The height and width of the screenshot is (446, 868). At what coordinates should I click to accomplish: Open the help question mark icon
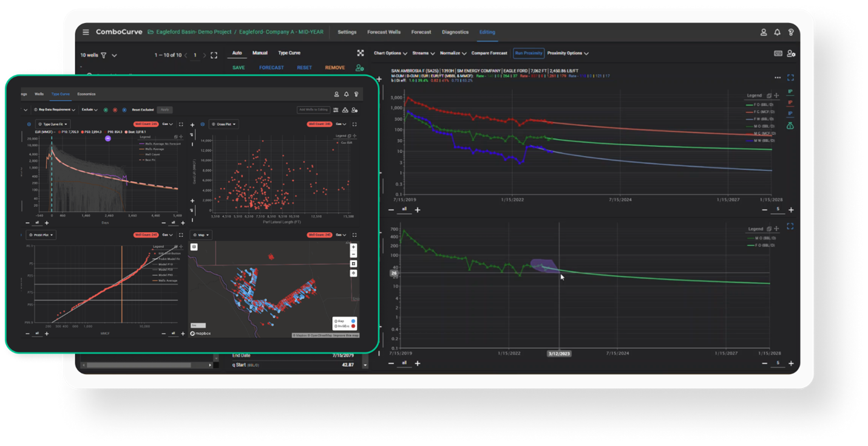pyautogui.click(x=791, y=32)
